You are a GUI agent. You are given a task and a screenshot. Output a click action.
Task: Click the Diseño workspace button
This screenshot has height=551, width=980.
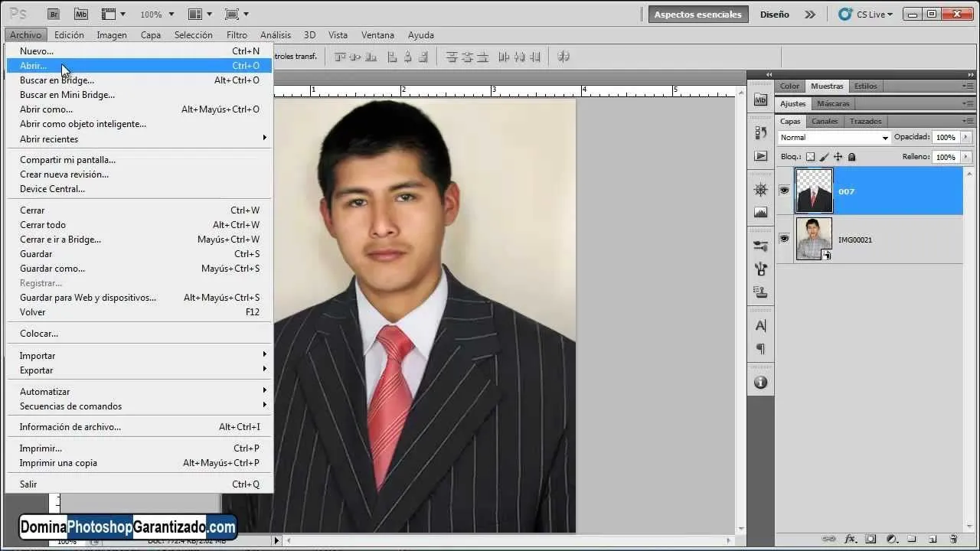pos(775,14)
